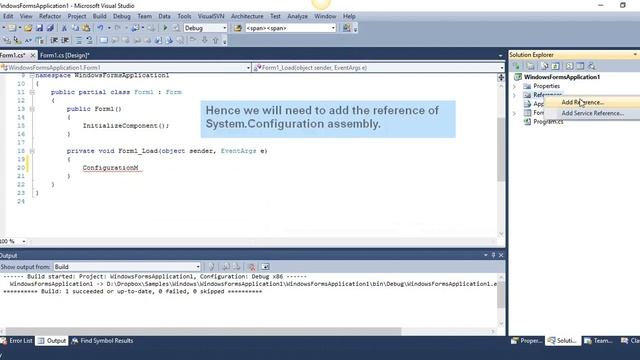Screen dimensions: 640x360
Task: Click the Output panel horizontal scrollbar
Action: point(203,331)
